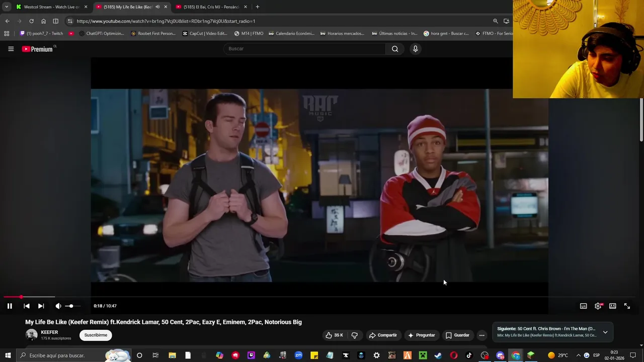Open Task View in taskbar

point(155,355)
